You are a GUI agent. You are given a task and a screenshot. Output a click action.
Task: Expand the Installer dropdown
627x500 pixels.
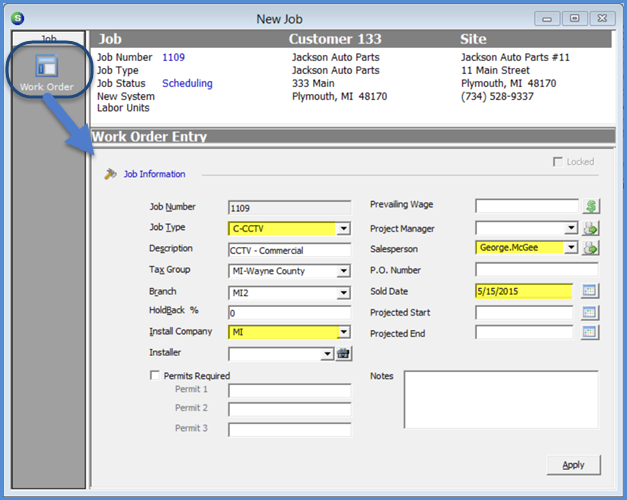click(327, 354)
